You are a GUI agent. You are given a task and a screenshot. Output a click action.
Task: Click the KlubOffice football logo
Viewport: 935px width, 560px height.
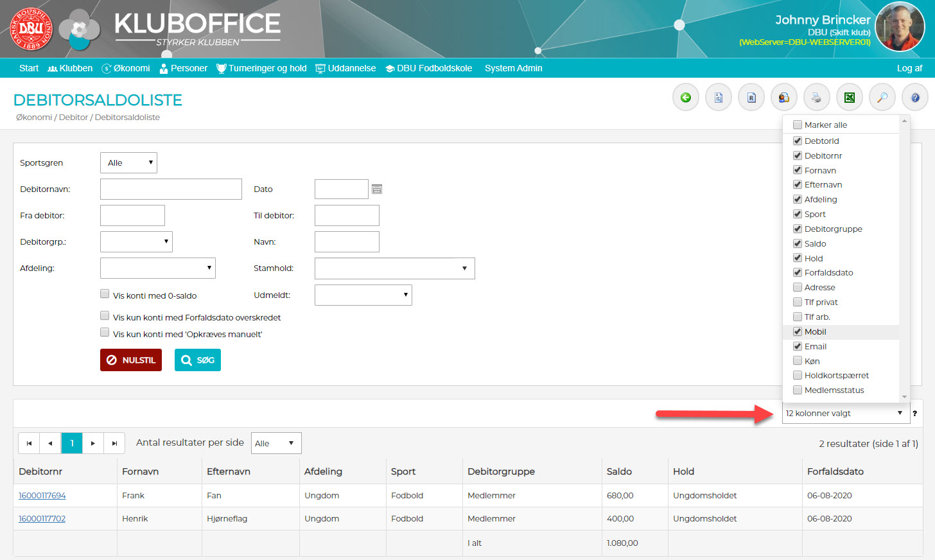(x=79, y=30)
